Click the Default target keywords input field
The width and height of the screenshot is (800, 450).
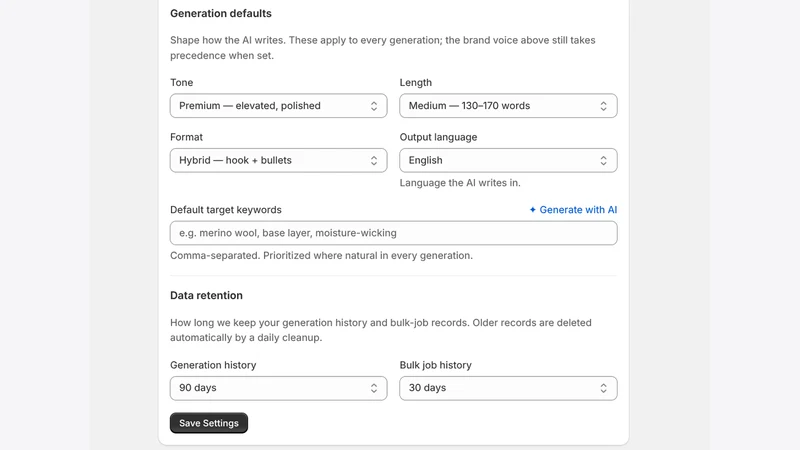(x=393, y=233)
